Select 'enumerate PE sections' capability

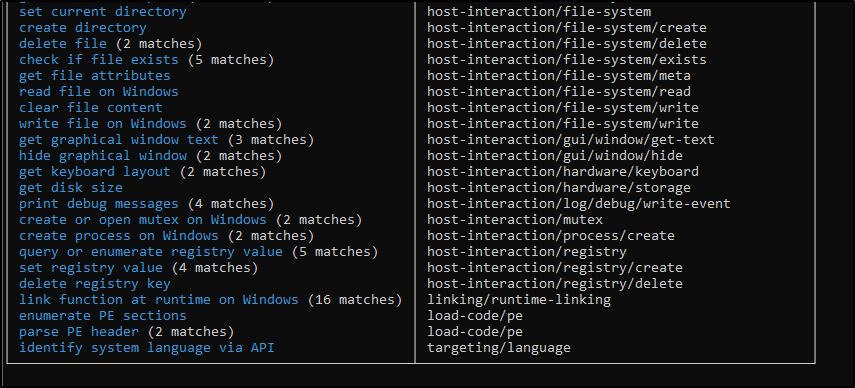point(103,316)
